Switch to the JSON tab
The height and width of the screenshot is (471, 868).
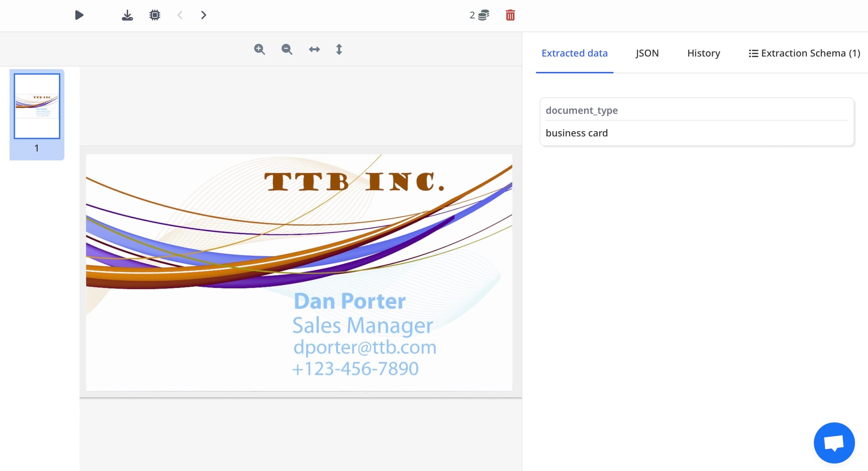[647, 53]
